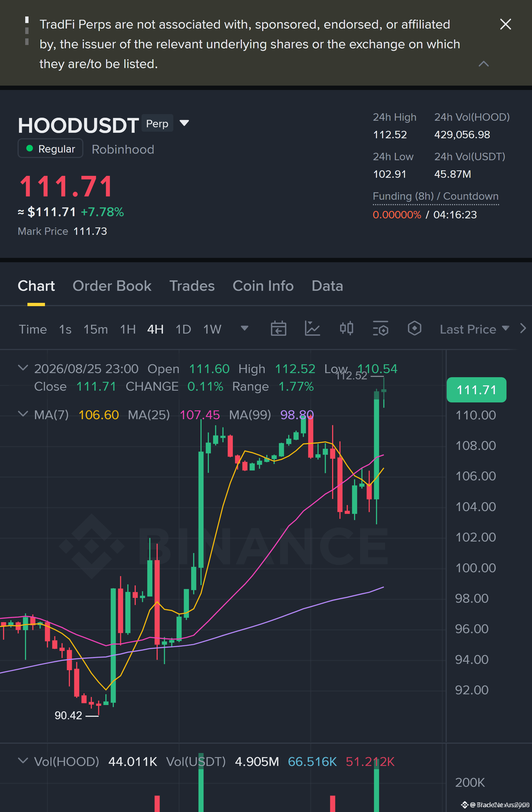
Task: Click the Range 1.77% value
Action: [296, 387]
